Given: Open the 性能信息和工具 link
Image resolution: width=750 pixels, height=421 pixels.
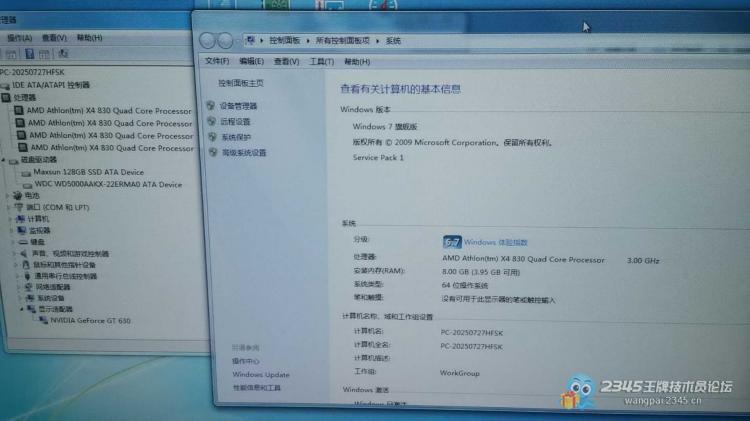Looking at the screenshot, I should (257, 388).
